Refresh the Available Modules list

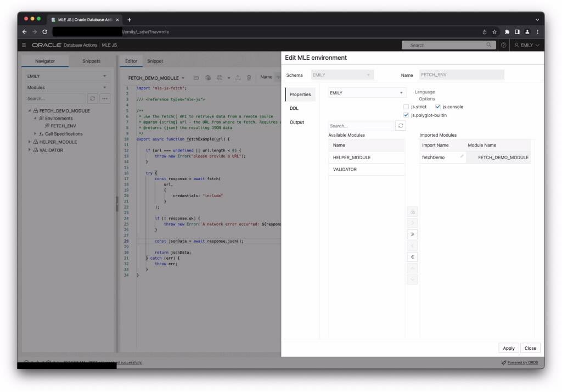[x=401, y=125]
